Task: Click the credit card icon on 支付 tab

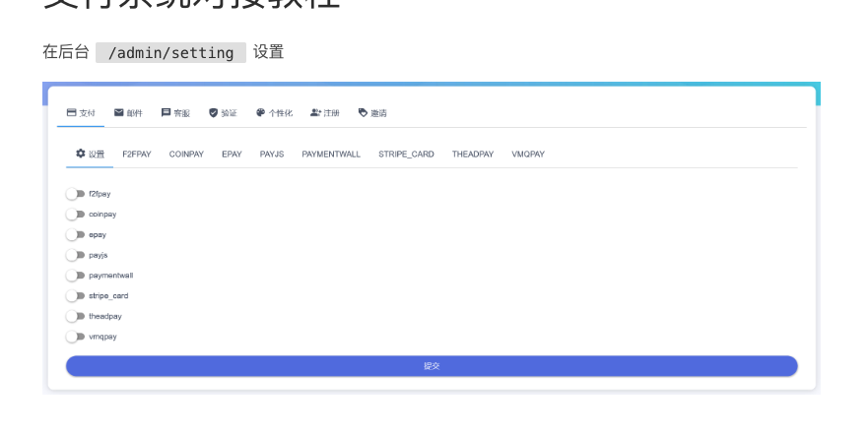Action: (71, 113)
